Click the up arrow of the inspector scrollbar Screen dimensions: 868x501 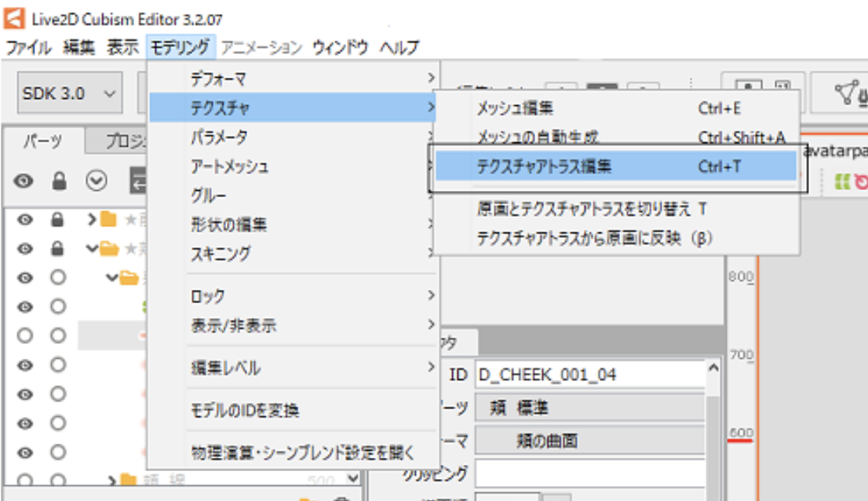(x=713, y=368)
